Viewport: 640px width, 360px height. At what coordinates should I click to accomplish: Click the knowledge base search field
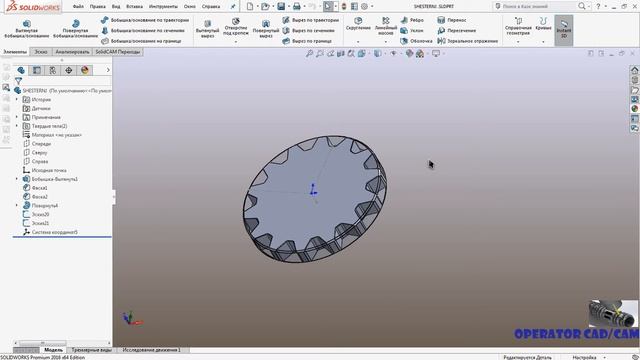535,6
